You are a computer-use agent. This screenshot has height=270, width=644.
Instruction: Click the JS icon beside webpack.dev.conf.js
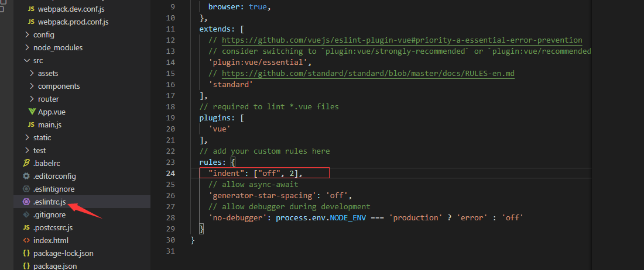tap(31, 9)
